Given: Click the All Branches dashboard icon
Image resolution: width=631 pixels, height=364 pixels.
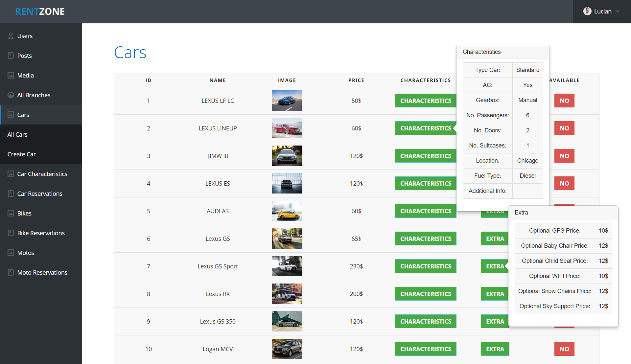Looking at the screenshot, I should pos(11,95).
